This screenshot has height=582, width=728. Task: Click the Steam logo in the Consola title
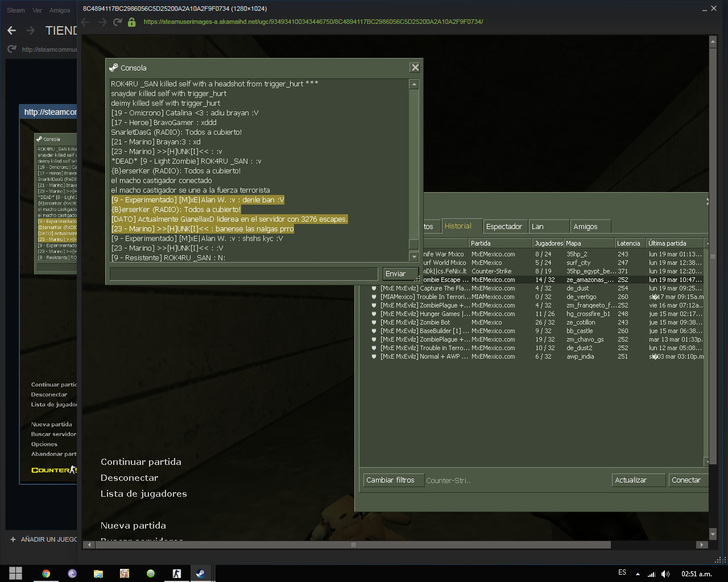[114, 68]
